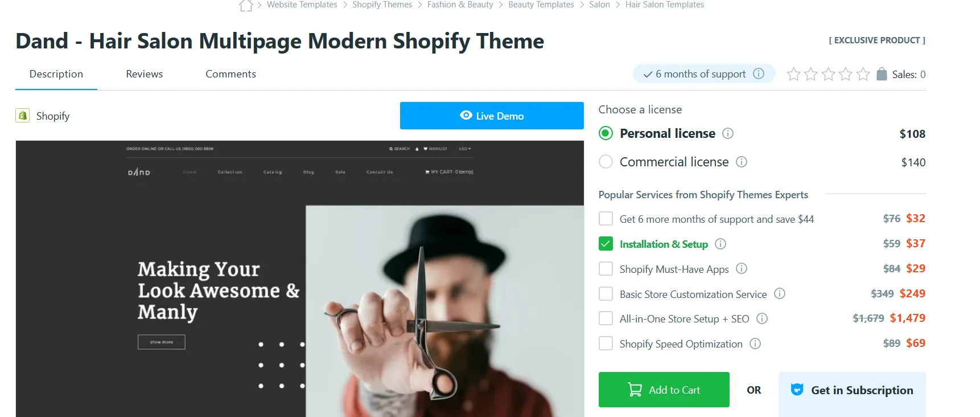Viewport: 980px width, 417px height.
Task: Click info icon beside 6 months of support
Action: (759, 73)
